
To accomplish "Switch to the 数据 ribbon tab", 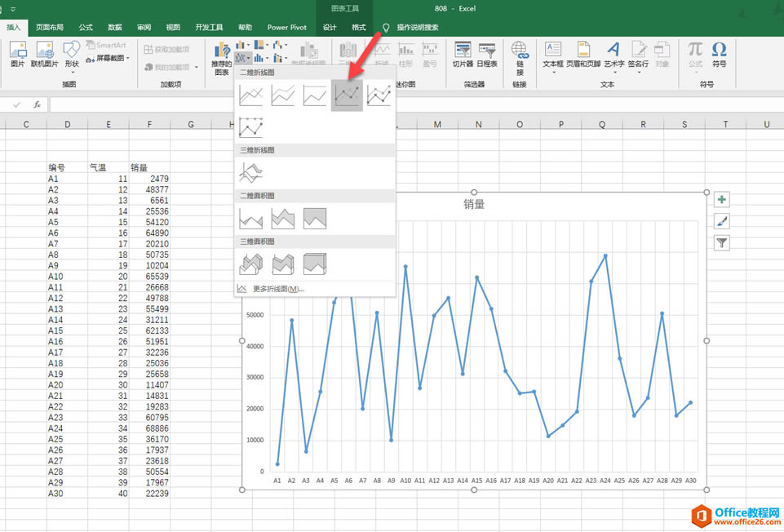I will [x=115, y=27].
